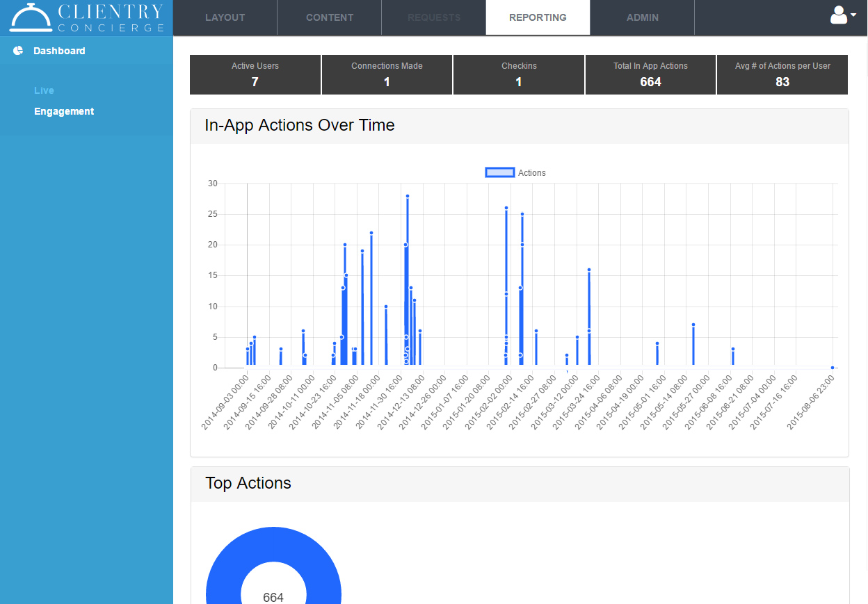The image size is (868, 604).
Task: Click the 10-action data point before November 30
Action: (386, 307)
